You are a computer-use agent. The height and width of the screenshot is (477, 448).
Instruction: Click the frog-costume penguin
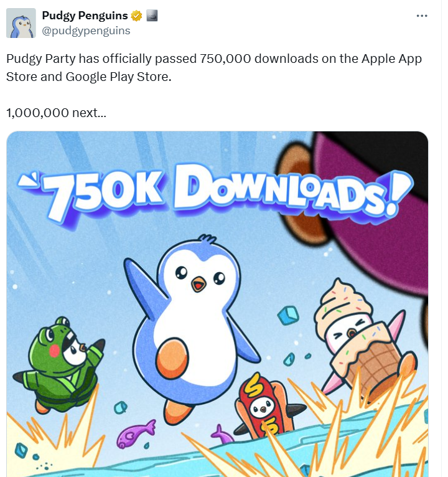point(59,365)
